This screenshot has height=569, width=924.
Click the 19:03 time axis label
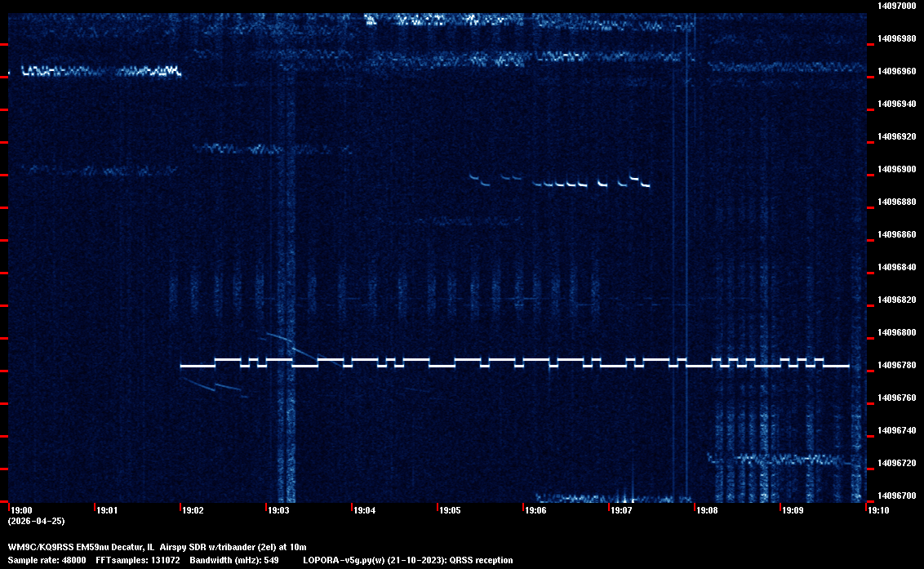(278, 510)
